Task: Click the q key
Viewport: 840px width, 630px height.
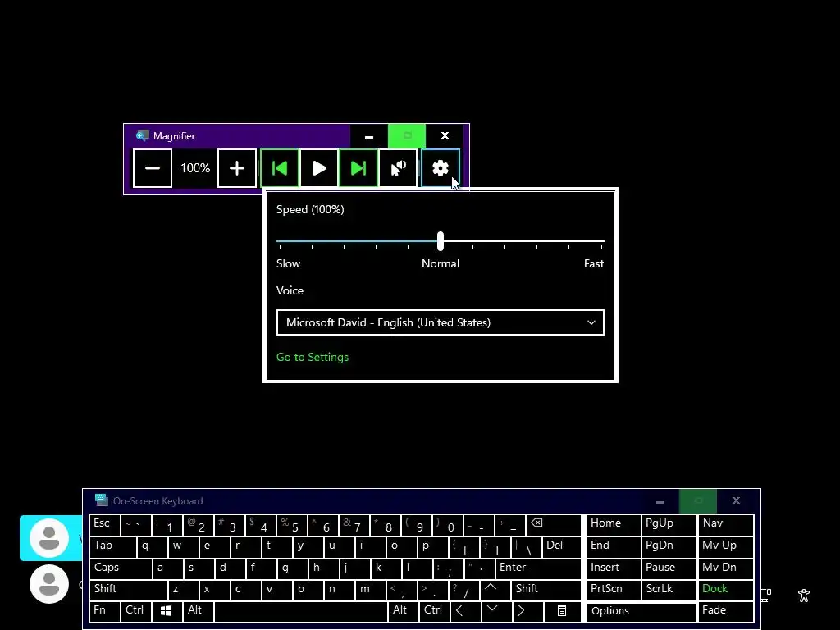Action: [x=152, y=547]
